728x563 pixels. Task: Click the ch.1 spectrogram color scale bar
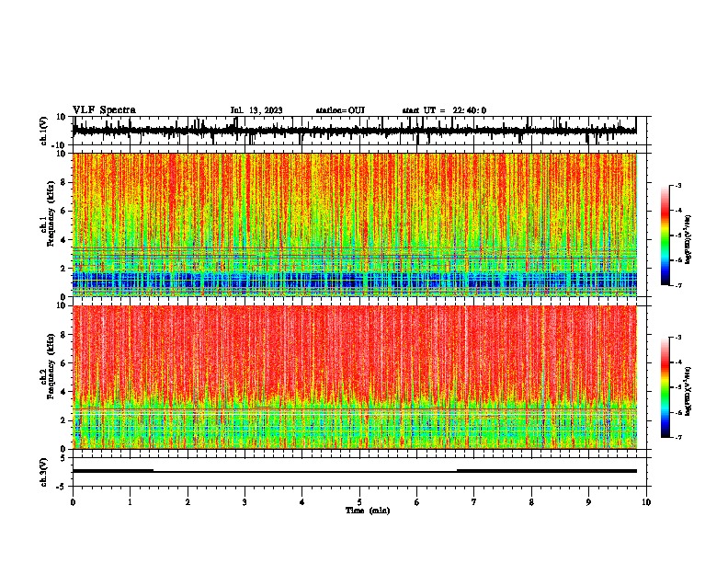point(665,236)
